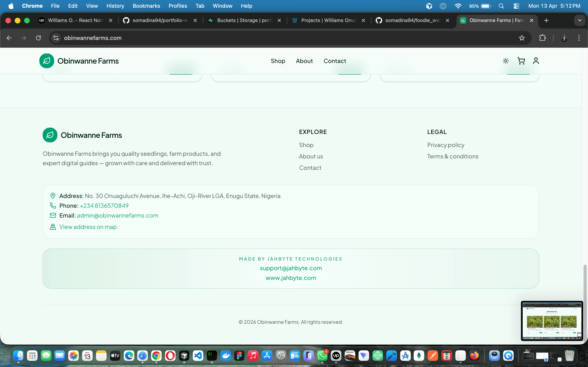Screen dimensions: 588x367
Task: Open Postman from the dock
Action: [x=433, y=355]
